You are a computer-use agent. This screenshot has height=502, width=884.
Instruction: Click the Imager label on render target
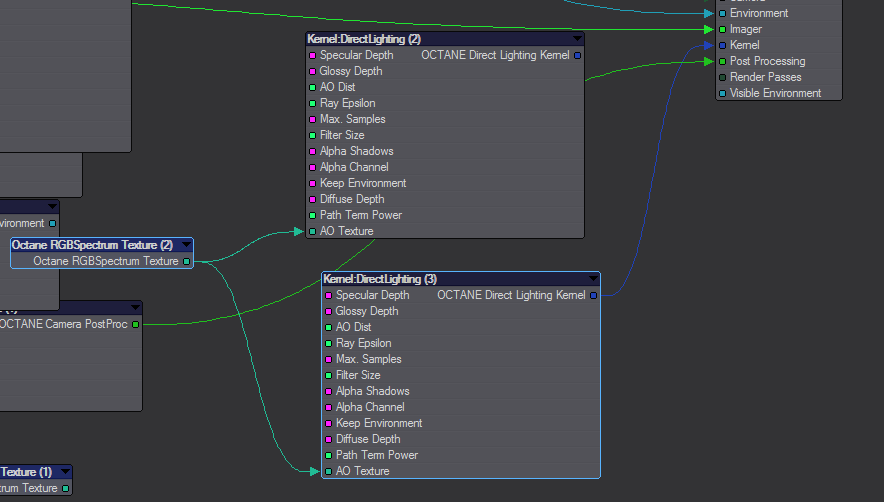tap(745, 29)
